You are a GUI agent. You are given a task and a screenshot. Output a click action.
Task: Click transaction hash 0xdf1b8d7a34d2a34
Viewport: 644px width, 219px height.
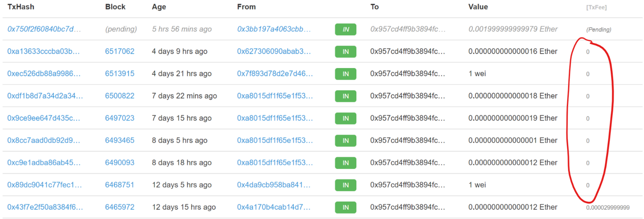point(45,96)
